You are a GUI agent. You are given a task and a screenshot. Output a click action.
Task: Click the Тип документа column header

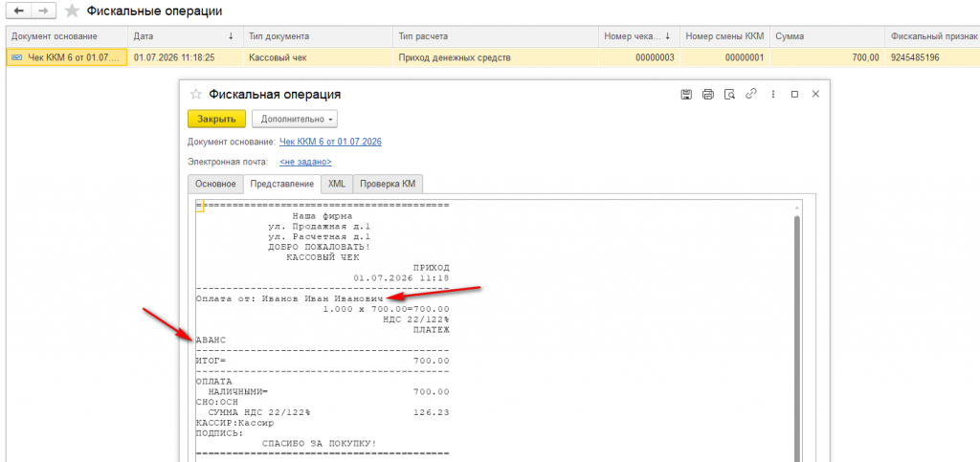coord(318,36)
